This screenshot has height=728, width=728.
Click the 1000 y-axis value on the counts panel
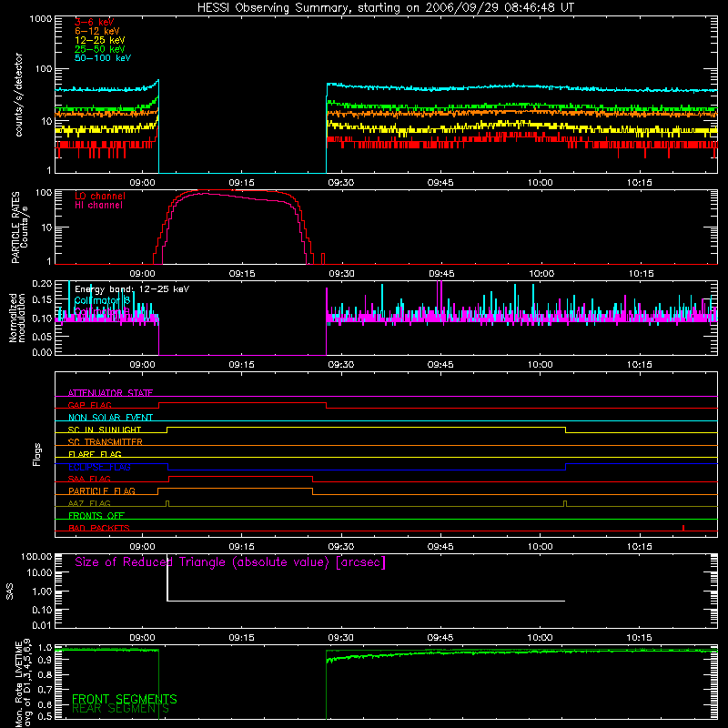pyautogui.click(x=41, y=19)
